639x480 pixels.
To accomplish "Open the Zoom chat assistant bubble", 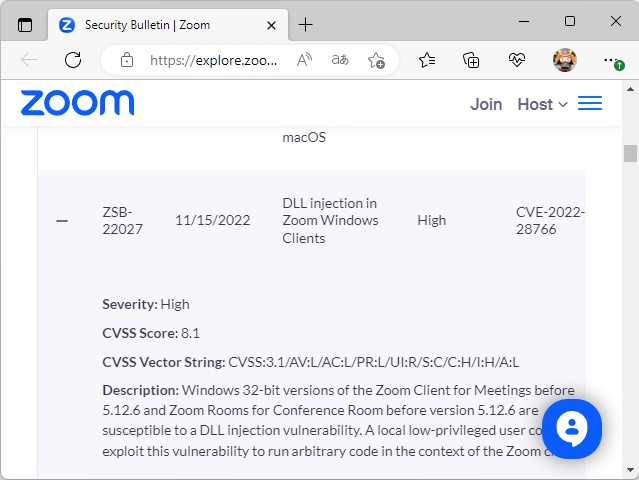I will click(572, 429).
